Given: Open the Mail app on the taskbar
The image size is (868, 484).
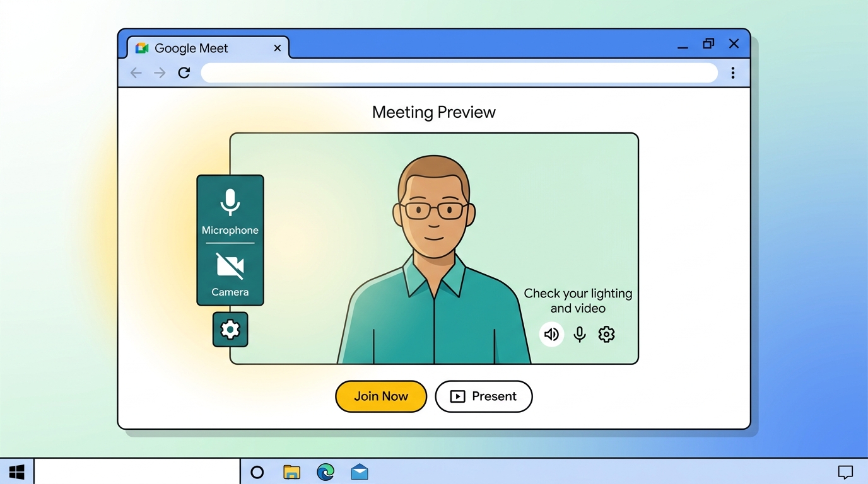Looking at the screenshot, I should click(360, 472).
